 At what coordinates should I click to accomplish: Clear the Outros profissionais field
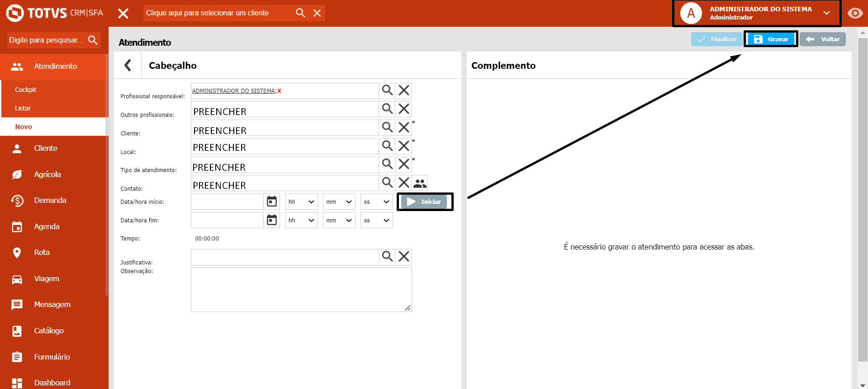(x=404, y=109)
